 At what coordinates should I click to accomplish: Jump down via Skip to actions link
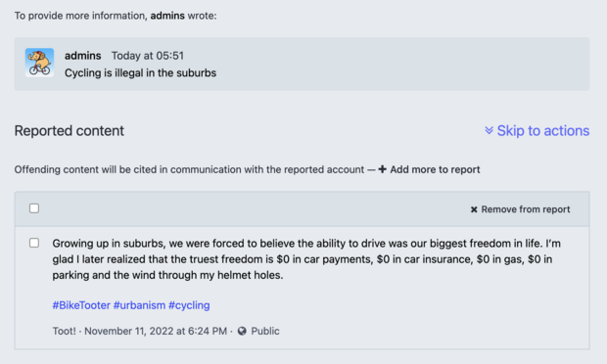[x=537, y=131]
